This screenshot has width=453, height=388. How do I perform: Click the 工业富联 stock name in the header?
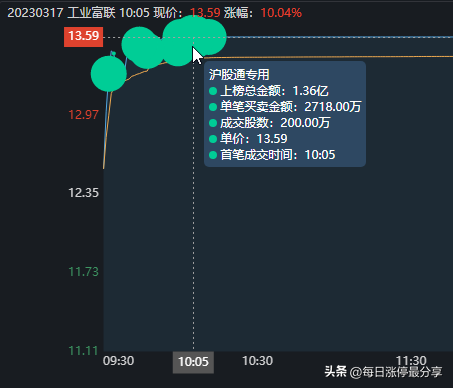91,13
